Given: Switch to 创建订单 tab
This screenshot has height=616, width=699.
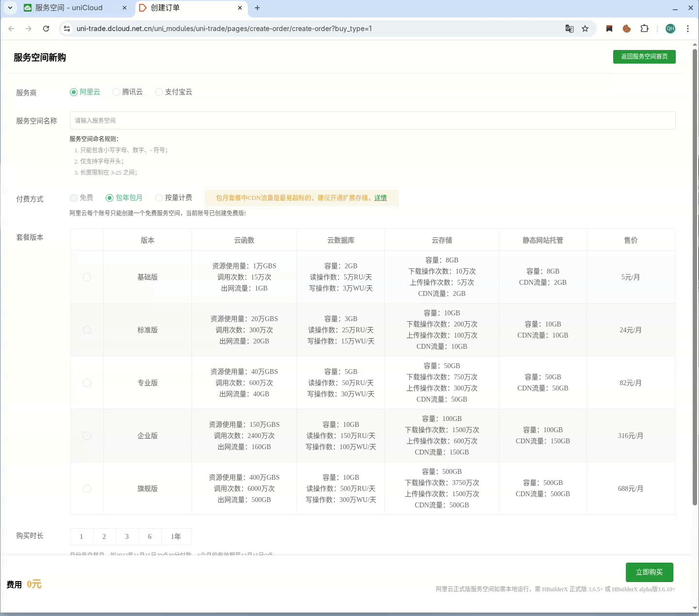Looking at the screenshot, I should pyautogui.click(x=191, y=8).
